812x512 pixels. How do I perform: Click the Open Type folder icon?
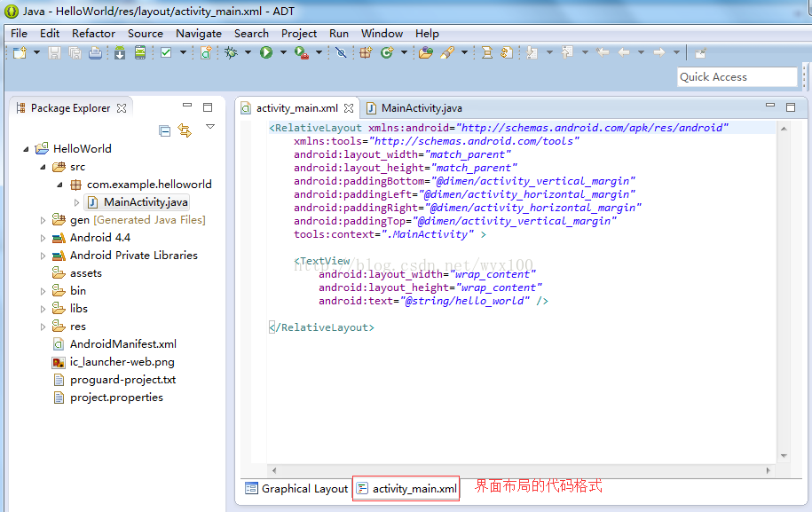pos(426,53)
